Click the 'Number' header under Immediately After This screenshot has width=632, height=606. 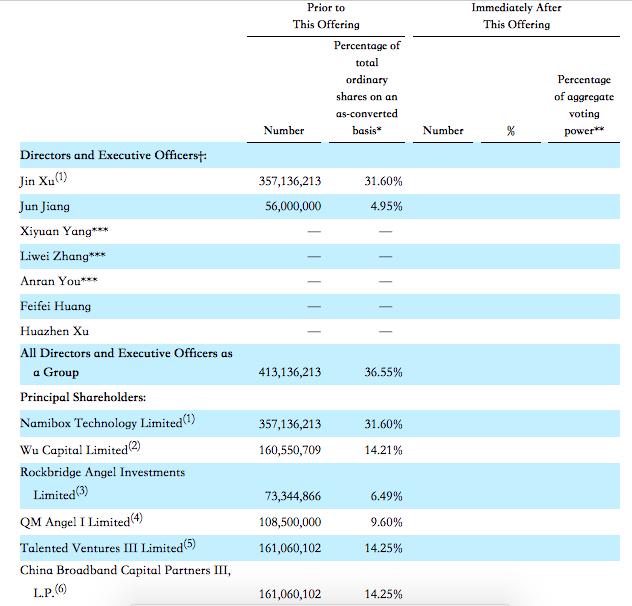tap(443, 130)
